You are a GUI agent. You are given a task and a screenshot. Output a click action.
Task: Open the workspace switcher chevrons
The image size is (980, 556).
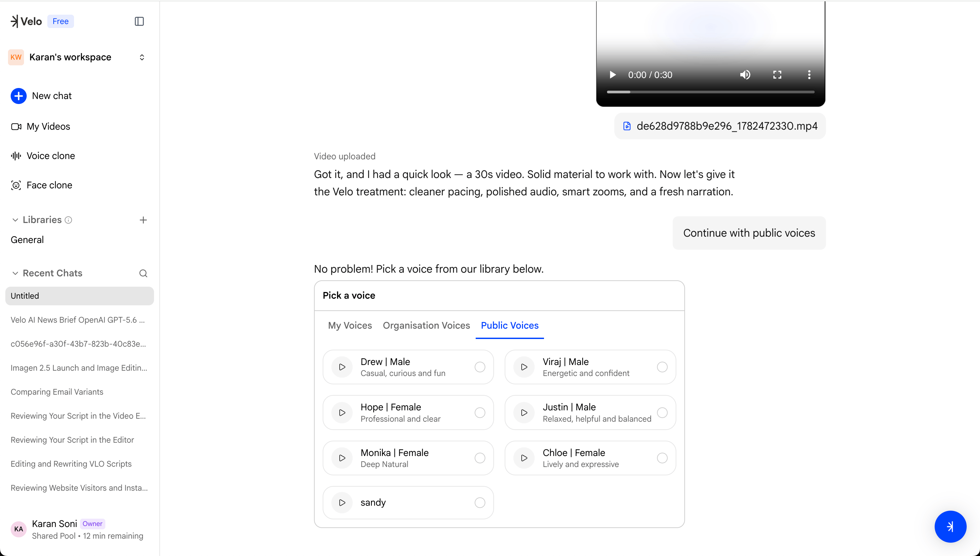click(142, 57)
